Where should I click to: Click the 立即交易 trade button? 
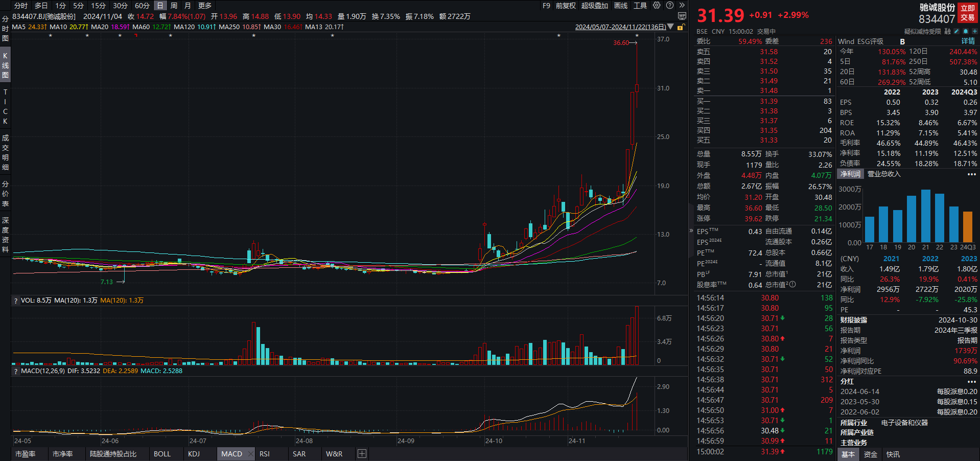[968, 13]
